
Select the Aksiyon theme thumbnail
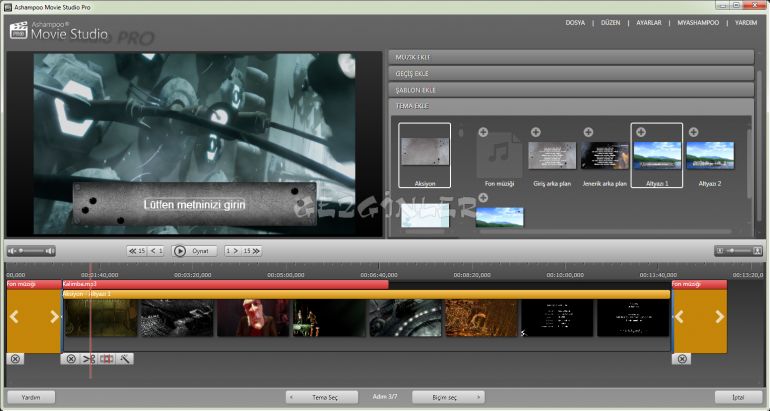point(425,155)
